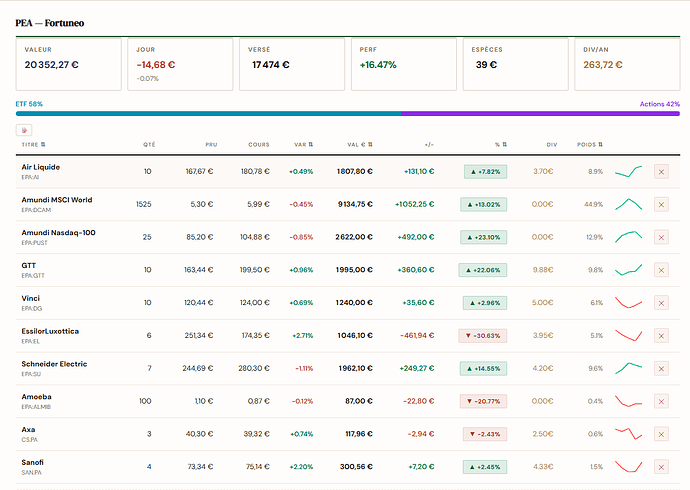The width and height of the screenshot is (690, 490).
Task: Click the VALEUR 20 352,27 € card
Action: 69,64
